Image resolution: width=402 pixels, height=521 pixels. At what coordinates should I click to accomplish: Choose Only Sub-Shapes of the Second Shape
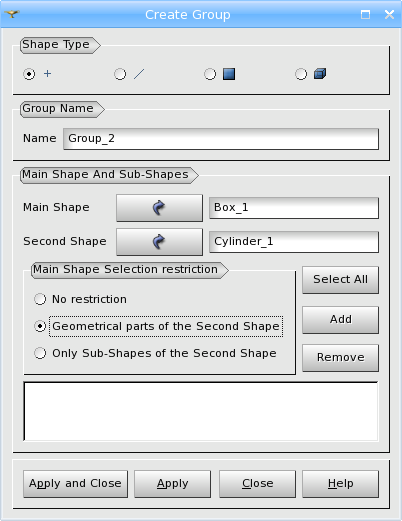40,353
